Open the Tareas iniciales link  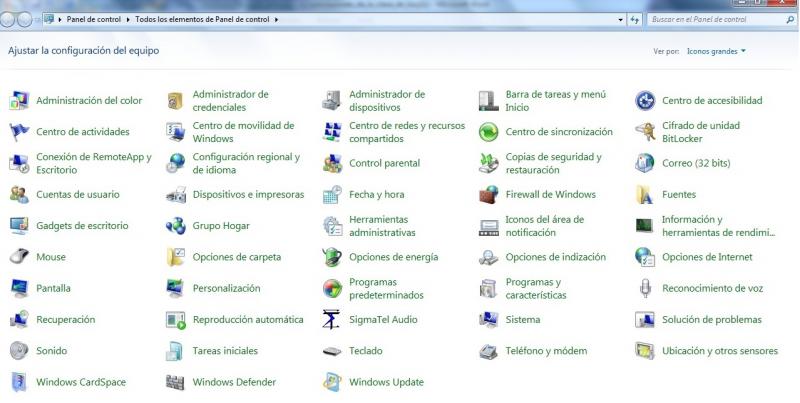(x=225, y=351)
